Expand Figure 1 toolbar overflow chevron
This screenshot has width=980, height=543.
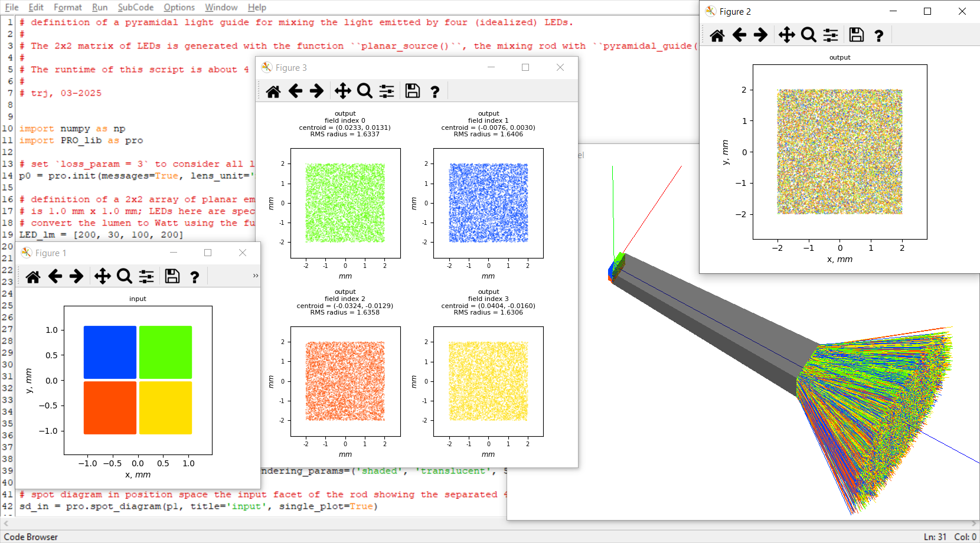click(256, 276)
